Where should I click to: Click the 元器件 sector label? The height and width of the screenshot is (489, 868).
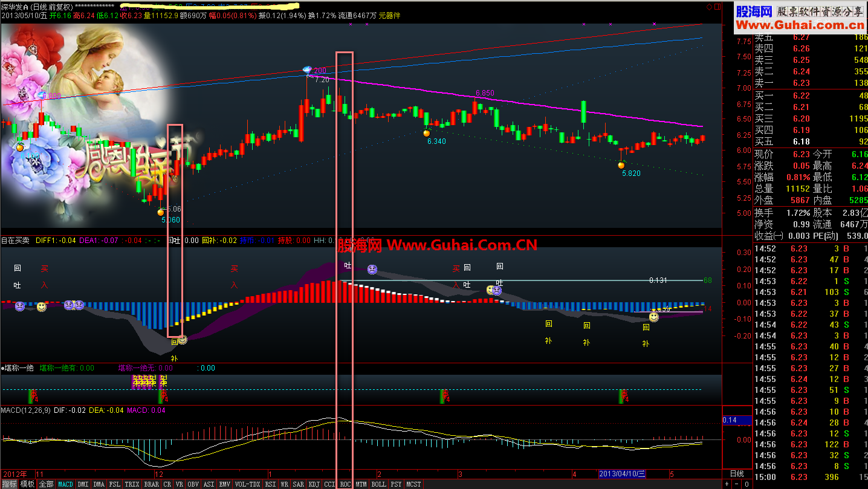[x=390, y=16]
